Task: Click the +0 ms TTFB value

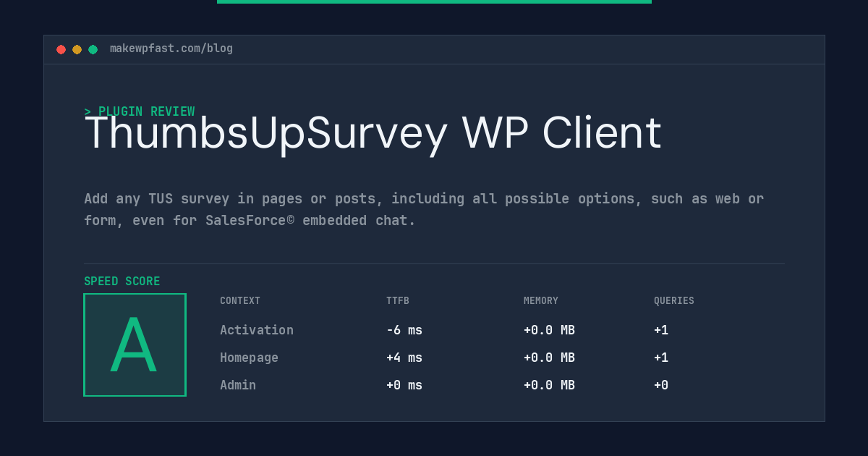Action: 404,385
